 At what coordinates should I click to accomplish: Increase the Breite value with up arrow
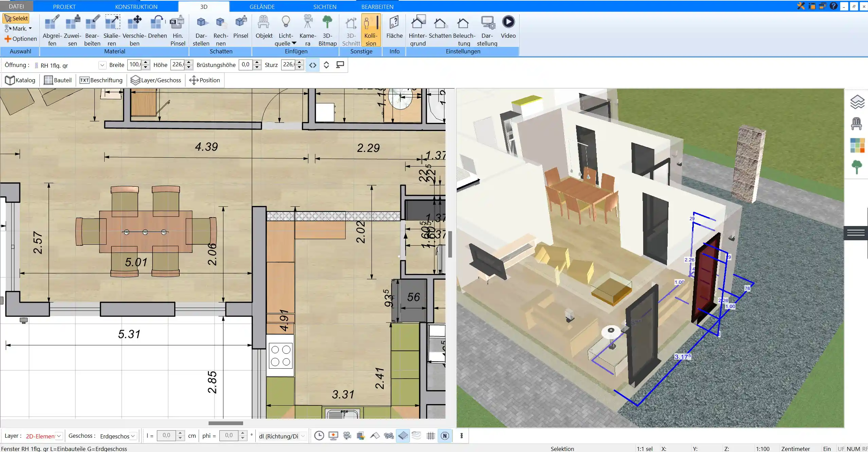(x=146, y=62)
